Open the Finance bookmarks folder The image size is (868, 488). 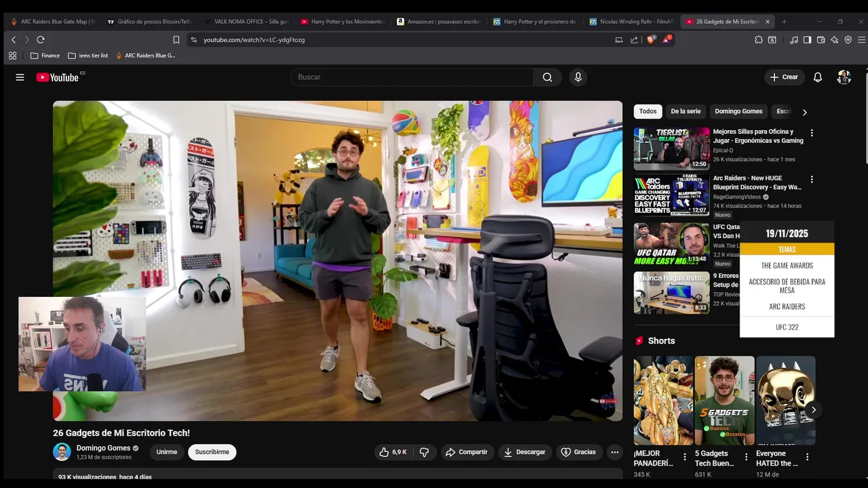45,56
